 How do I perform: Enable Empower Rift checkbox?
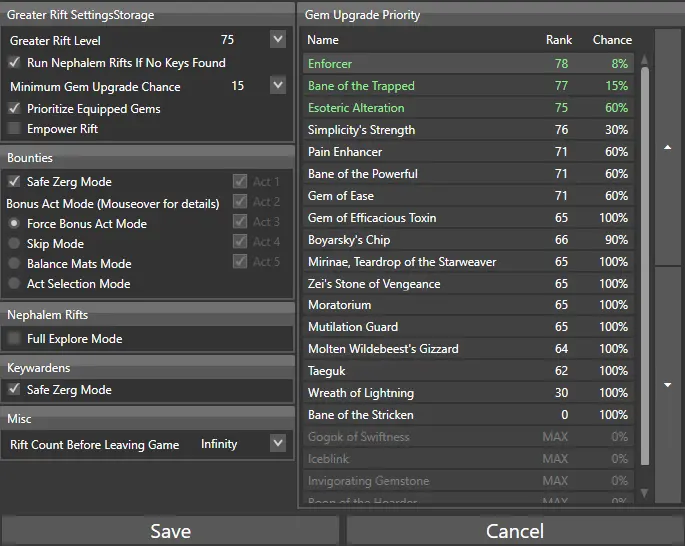tap(14, 129)
